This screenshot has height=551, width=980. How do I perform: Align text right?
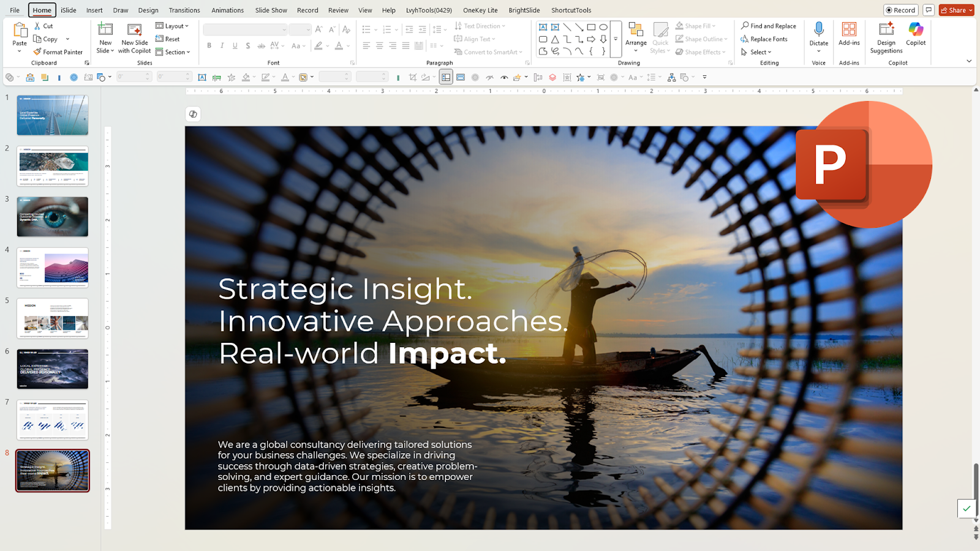[x=393, y=45]
